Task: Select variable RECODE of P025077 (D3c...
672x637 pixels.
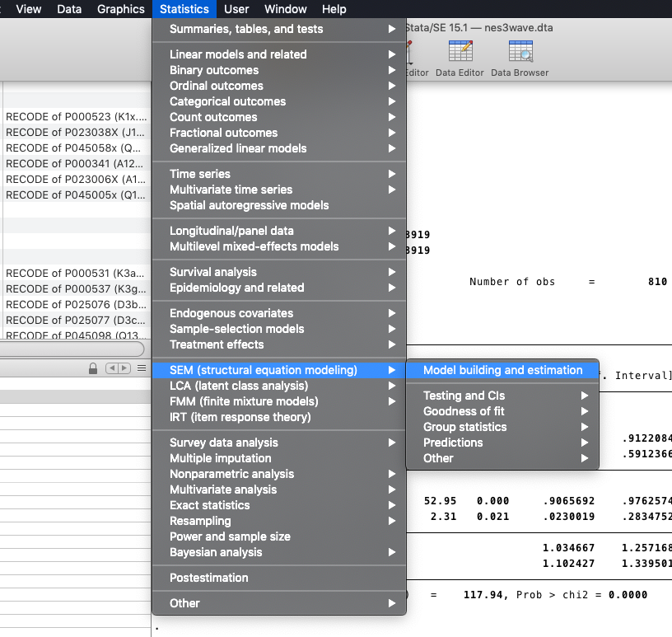Action: click(x=77, y=320)
